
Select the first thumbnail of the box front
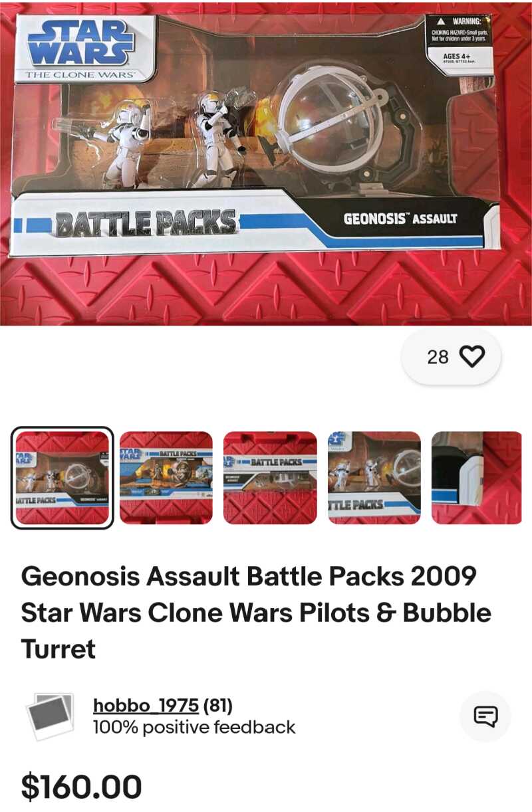[62, 478]
